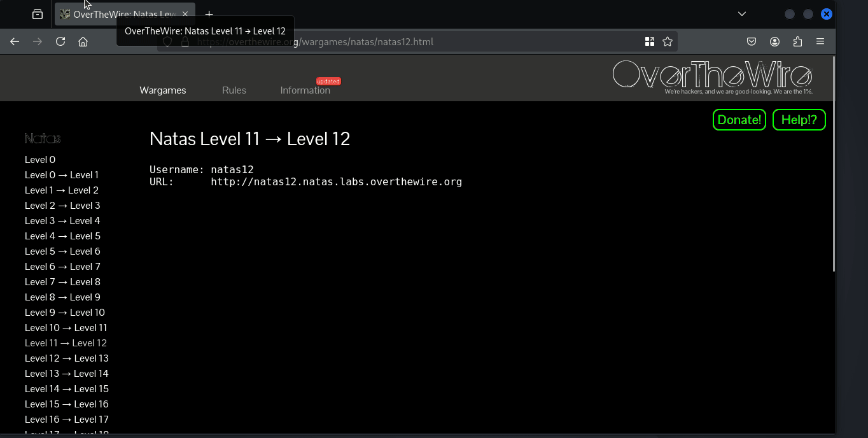Click the Natas sidebar heading
This screenshot has width=868, height=438.
click(43, 138)
